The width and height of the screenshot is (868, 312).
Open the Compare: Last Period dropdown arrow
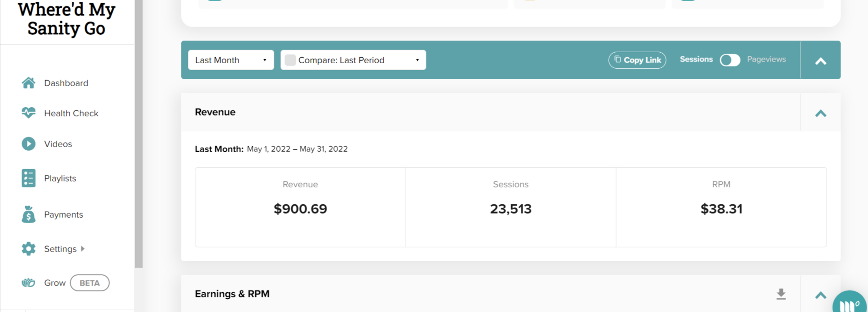click(417, 60)
